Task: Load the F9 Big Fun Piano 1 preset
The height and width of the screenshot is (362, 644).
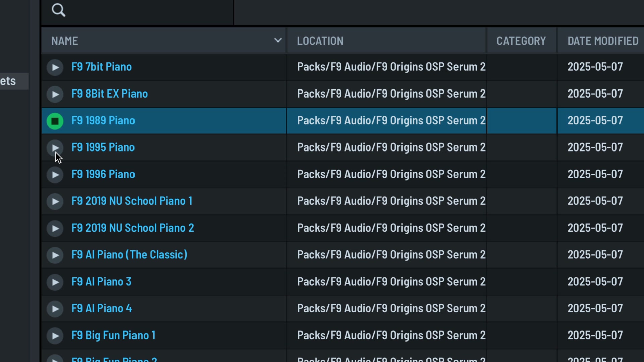Action: 113,335
